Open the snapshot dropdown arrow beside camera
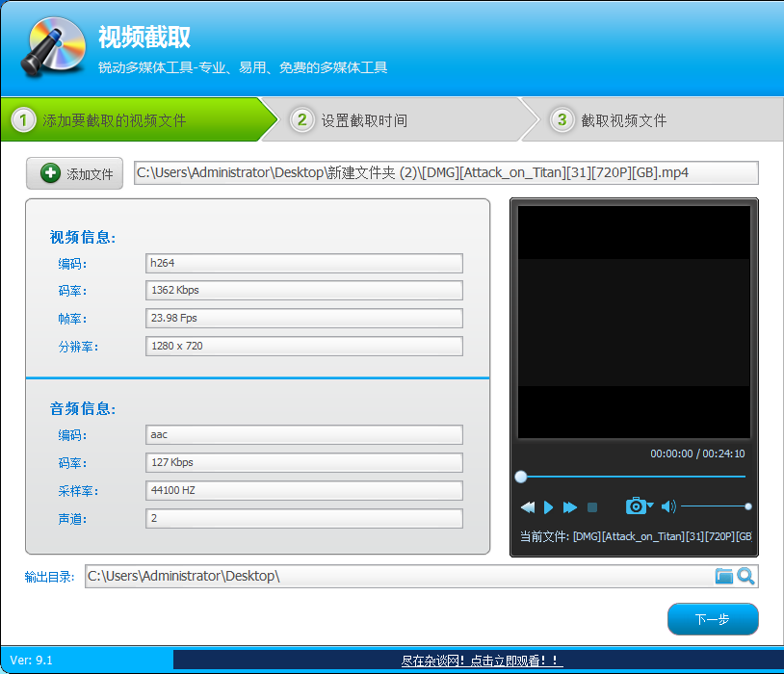 [x=650, y=505]
